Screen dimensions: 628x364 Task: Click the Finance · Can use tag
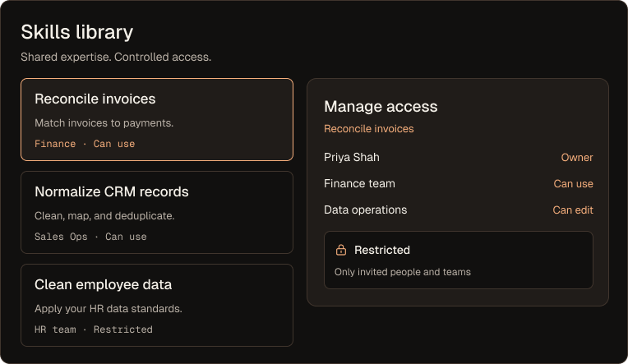85,144
